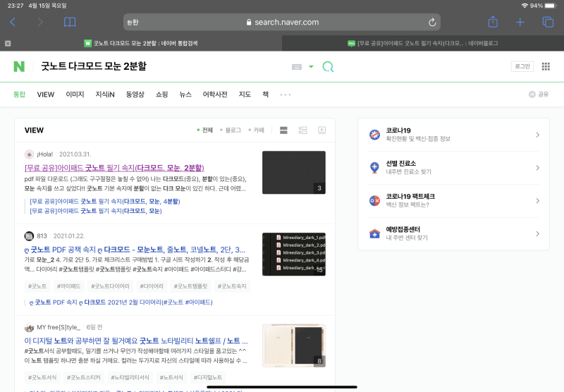Switch to the 지식iN tab
This screenshot has height=392, width=564.
tap(105, 94)
